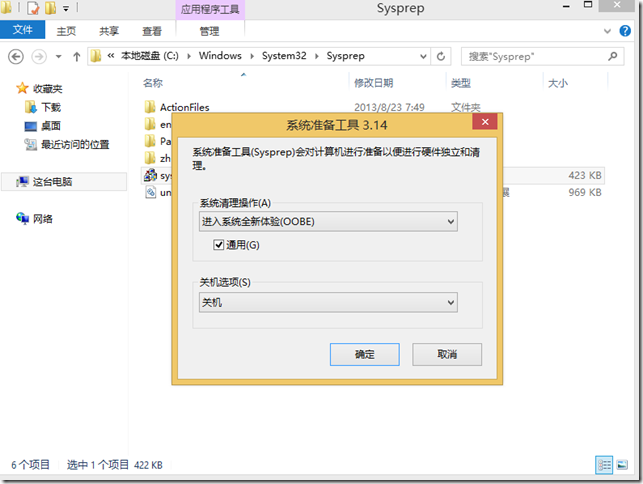Viewport: 643px width, 484px height.
Task: Click the Back navigation arrow
Action: (16, 56)
